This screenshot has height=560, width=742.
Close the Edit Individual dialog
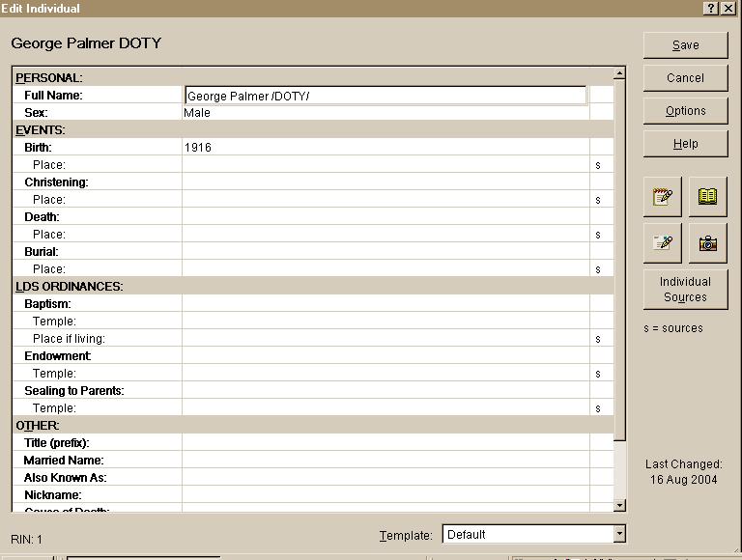(728, 8)
